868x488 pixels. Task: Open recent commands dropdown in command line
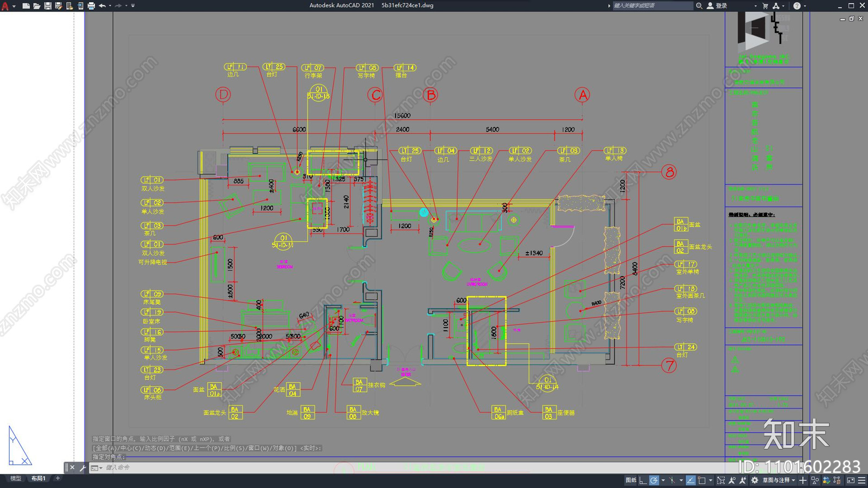click(x=97, y=467)
